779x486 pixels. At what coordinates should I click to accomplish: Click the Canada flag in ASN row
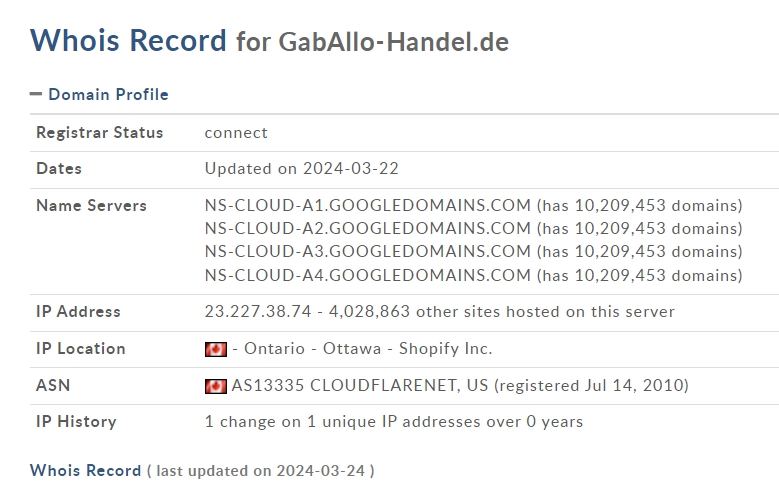click(x=216, y=386)
